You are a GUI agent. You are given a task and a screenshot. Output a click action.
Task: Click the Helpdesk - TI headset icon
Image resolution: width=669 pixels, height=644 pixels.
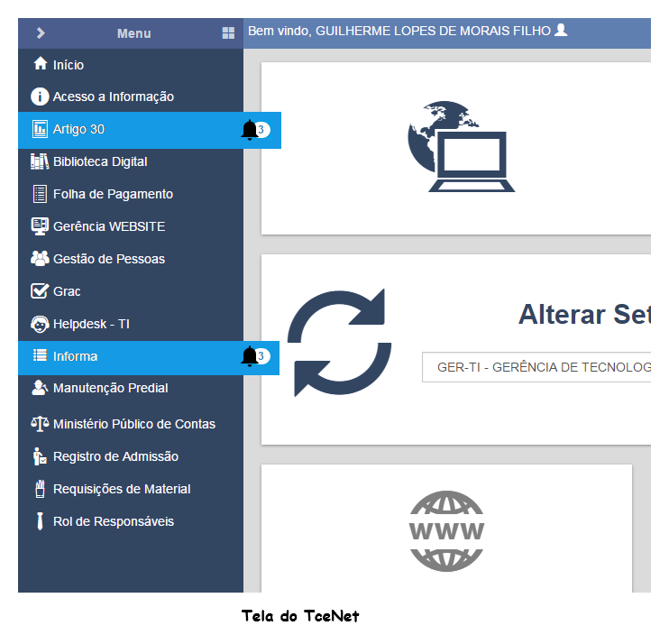[40, 324]
